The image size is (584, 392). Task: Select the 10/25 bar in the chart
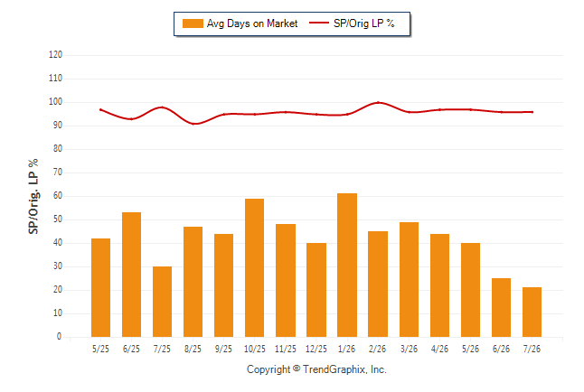tap(254, 267)
